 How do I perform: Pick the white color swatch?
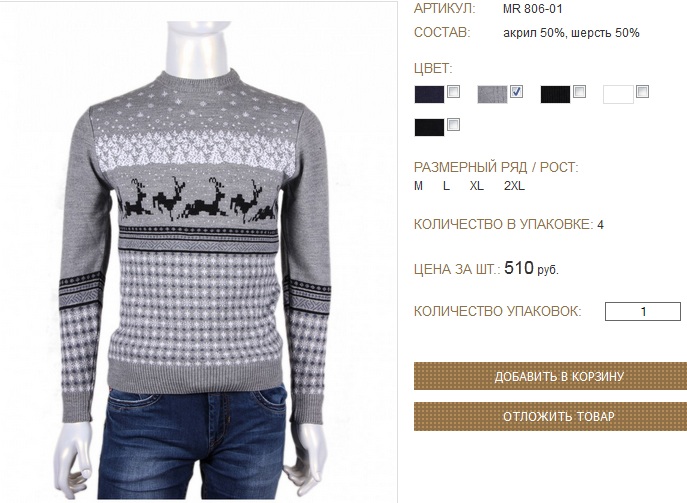click(x=618, y=94)
